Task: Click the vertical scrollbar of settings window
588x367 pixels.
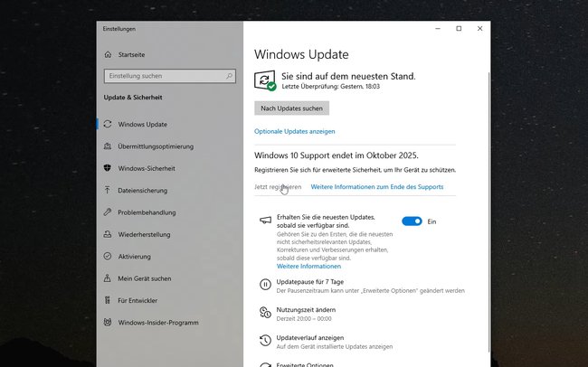Action: 488,212
